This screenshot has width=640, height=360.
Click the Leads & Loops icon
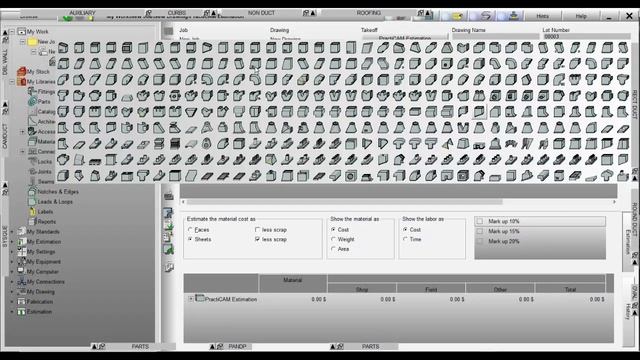point(32,202)
